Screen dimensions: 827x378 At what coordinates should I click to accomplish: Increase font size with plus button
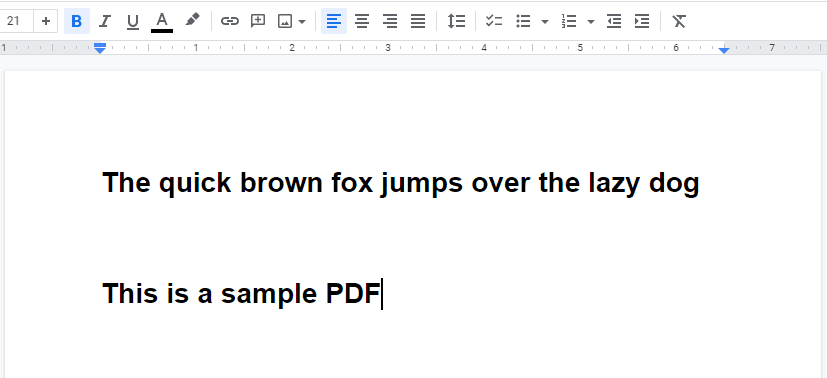click(x=46, y=21)
